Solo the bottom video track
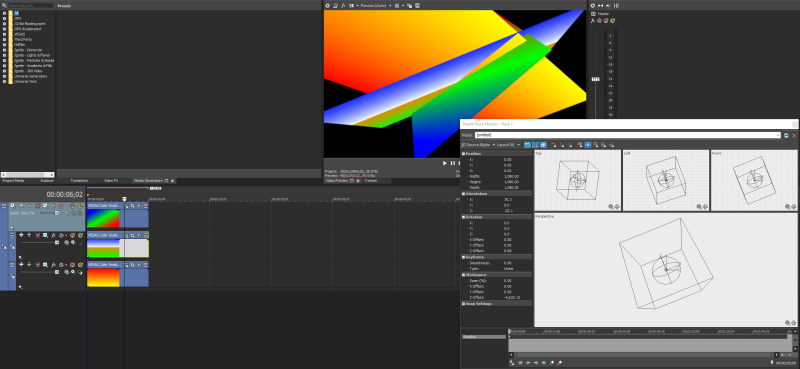 [80, 265]
